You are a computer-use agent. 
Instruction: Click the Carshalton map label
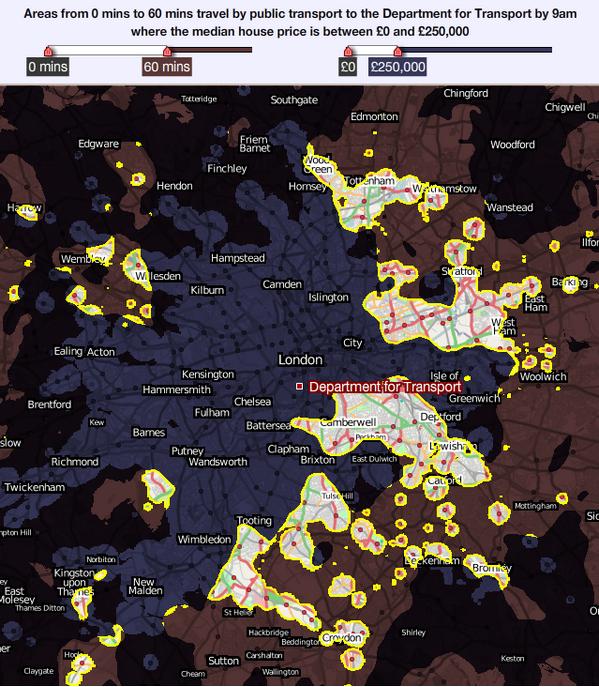click(x=264, y=655)
